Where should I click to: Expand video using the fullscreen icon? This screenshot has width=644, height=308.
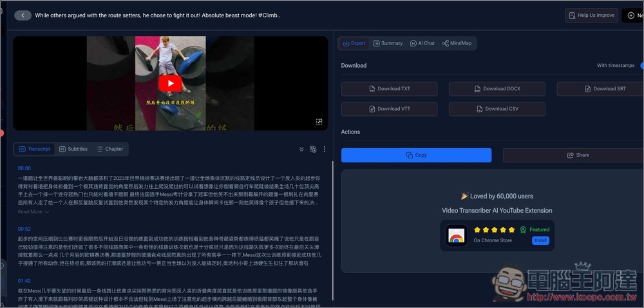pyautogui.click(x=319, y=122)
